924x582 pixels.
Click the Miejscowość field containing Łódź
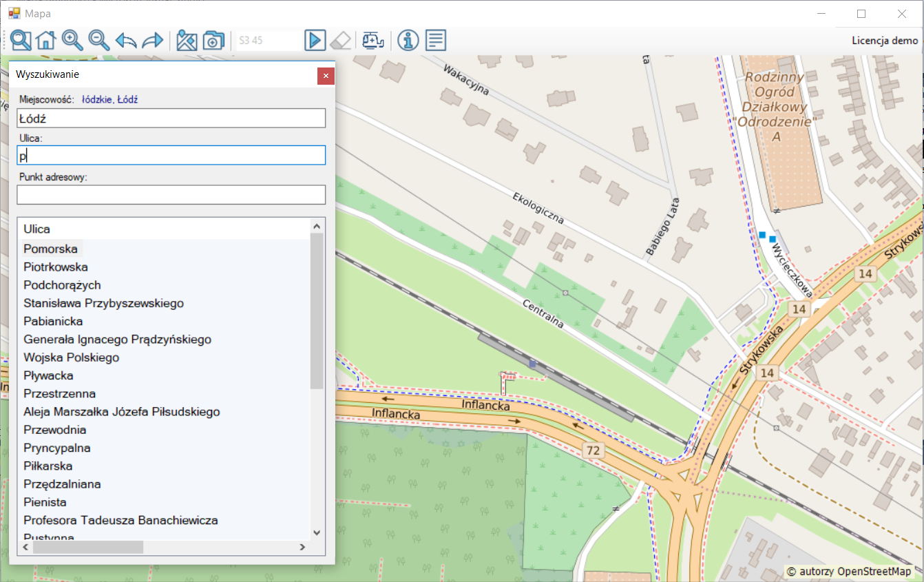click(171, 118)
